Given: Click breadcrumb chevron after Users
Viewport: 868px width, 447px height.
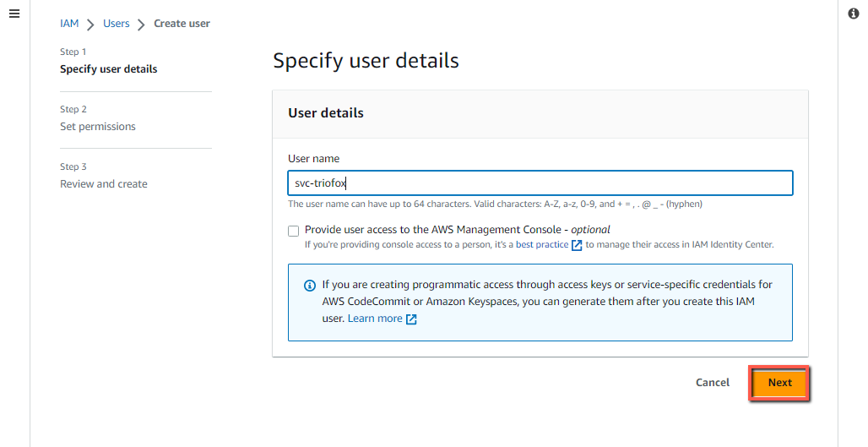Looking at the screenshot, I should click(x=141, y=25).
